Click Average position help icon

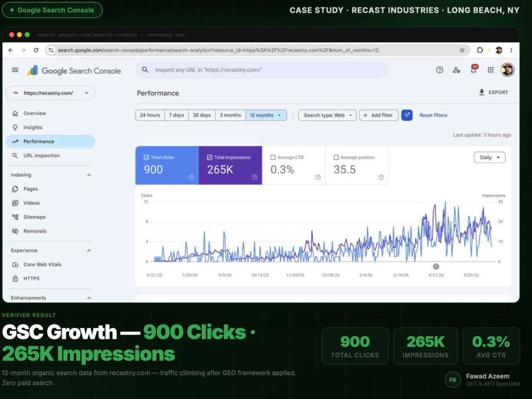[x=381, y=177]
